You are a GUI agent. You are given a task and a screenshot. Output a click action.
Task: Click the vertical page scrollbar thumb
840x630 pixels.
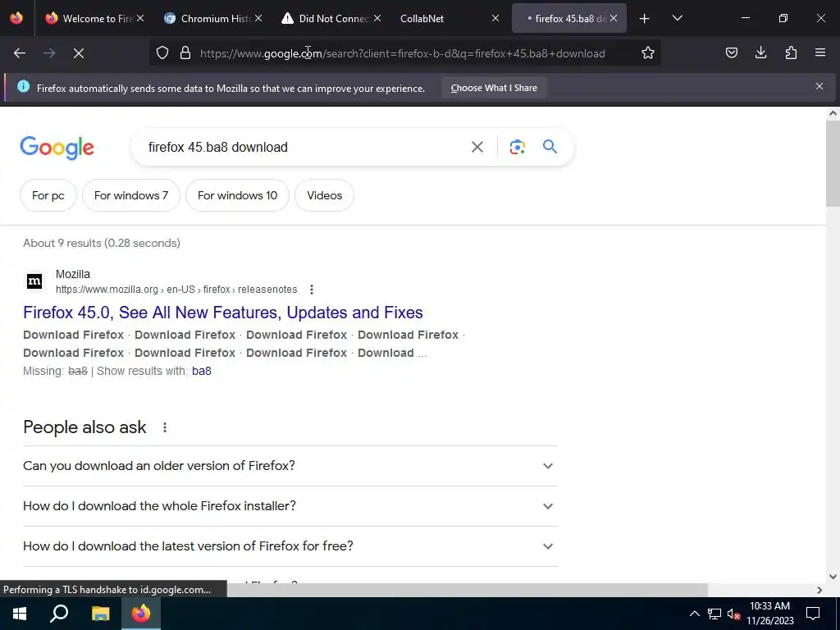point(833,162)
